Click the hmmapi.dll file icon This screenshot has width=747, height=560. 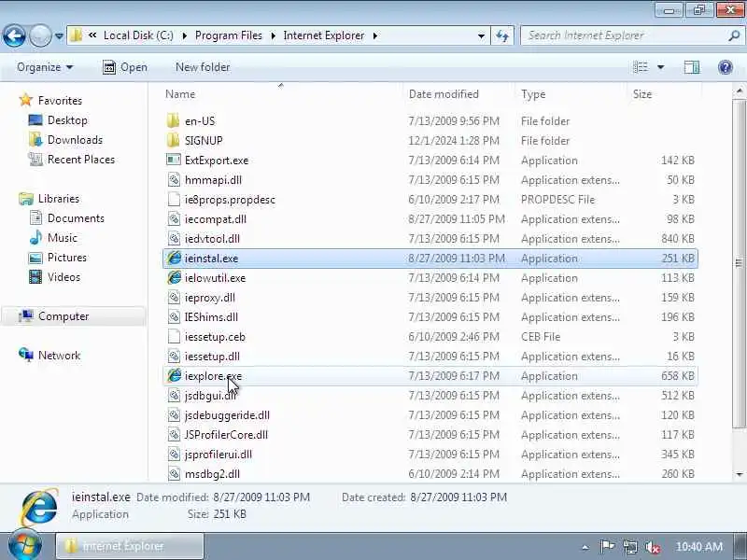(x=174, y=179)
